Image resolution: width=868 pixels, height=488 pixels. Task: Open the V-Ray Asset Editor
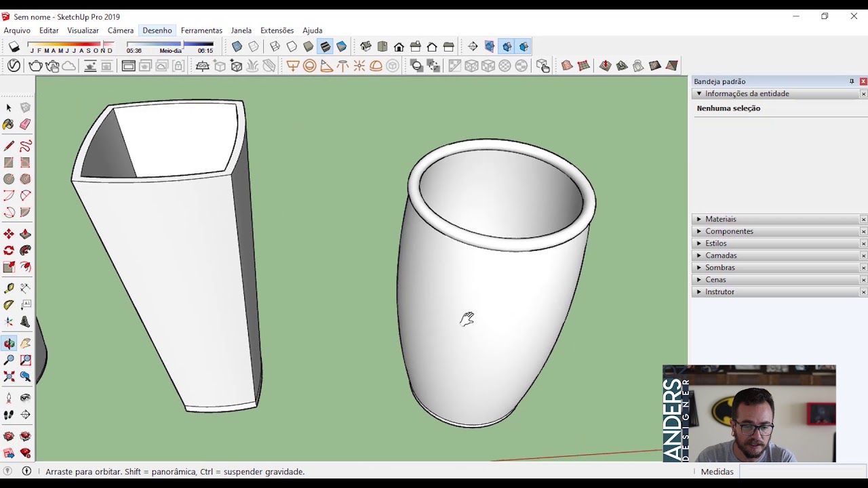pyautogui.click(x=14, y=66)
